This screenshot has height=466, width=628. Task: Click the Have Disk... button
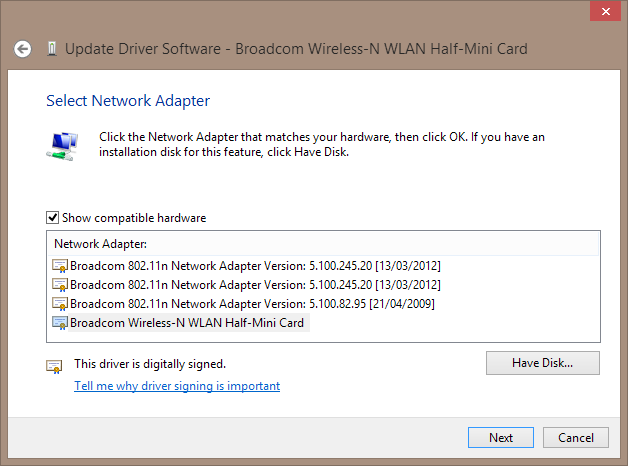pos(543,363)
